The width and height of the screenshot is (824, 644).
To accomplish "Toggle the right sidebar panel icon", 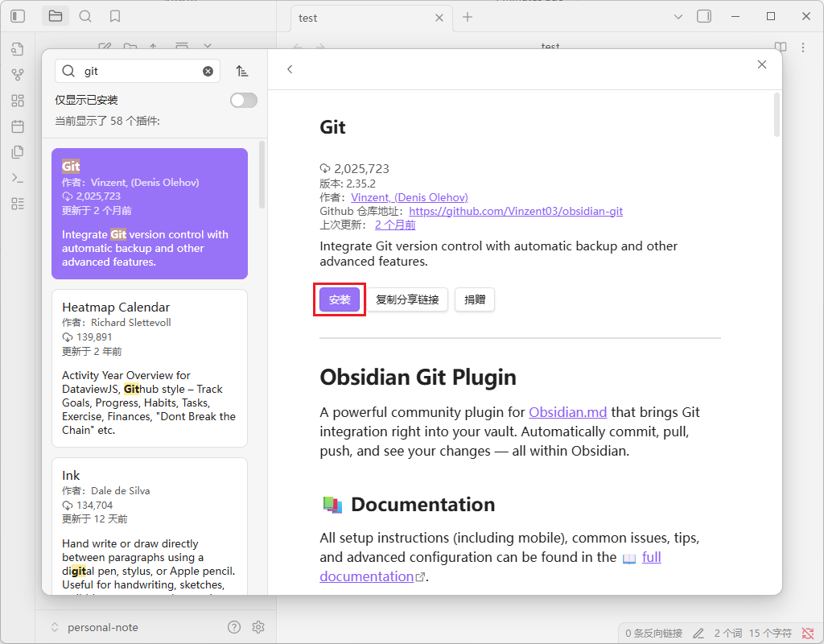I will pyautogui.click(x=704, y=16).
